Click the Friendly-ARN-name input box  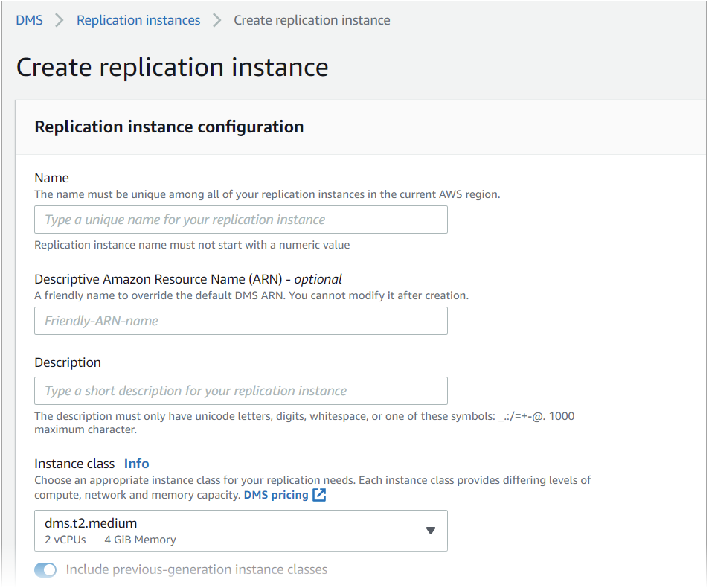pos(241,321)
